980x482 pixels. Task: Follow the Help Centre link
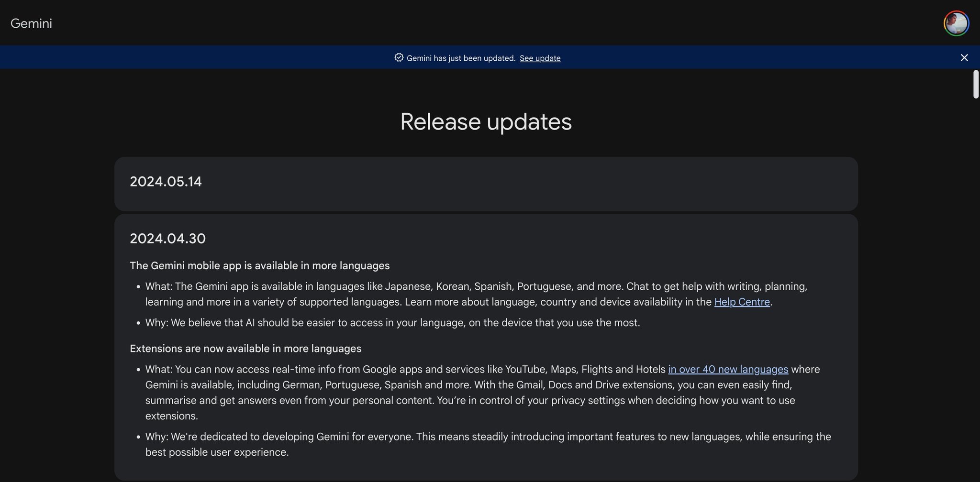pyautogui.click(x=742, y=302)
